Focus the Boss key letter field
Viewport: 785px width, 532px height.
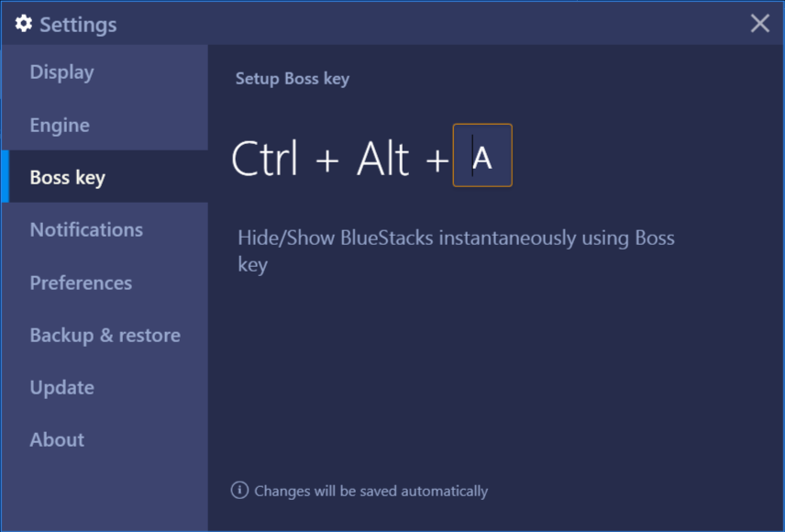pos(482,155)
